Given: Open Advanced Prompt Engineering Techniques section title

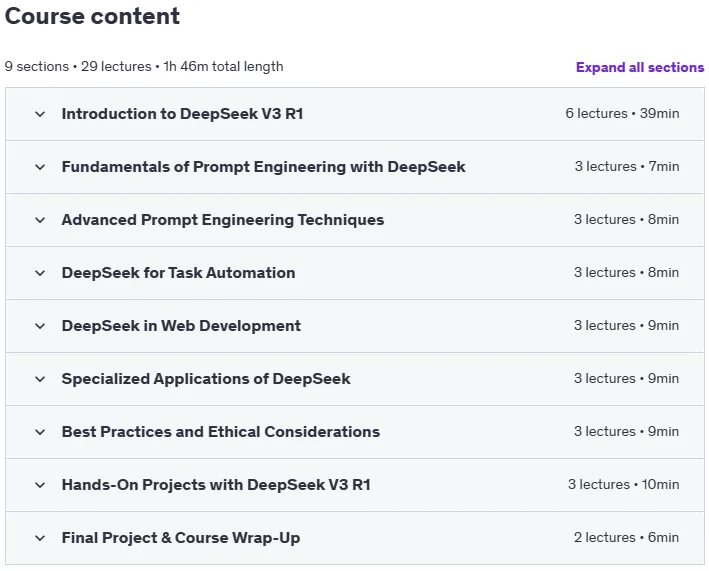Looking at the screenshot, I should click(223, 220).
